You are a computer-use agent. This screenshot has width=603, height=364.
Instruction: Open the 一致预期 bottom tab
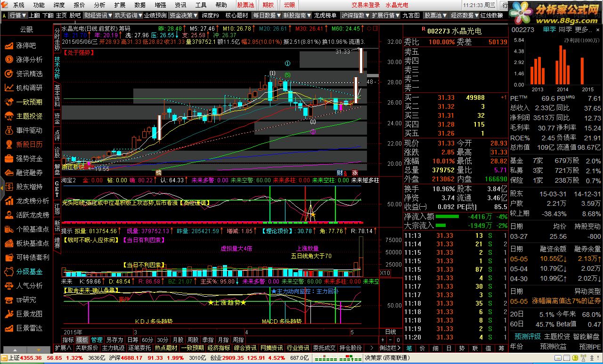pos(193,348)
